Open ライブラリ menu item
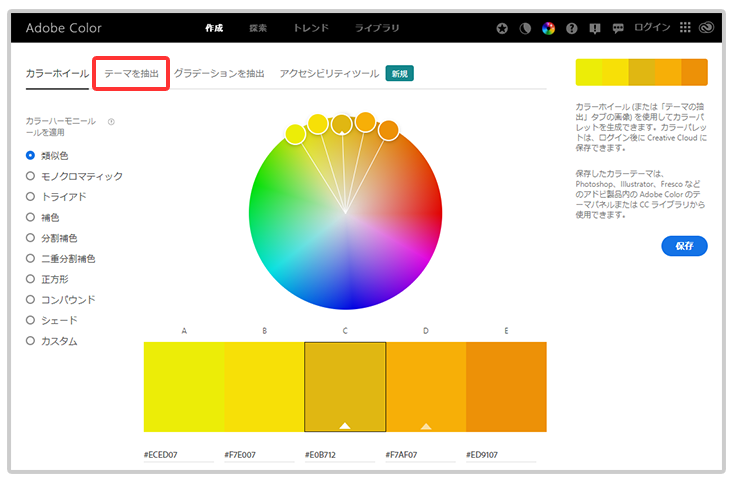This screenshot has width=732, height=486. coord(377,28)
